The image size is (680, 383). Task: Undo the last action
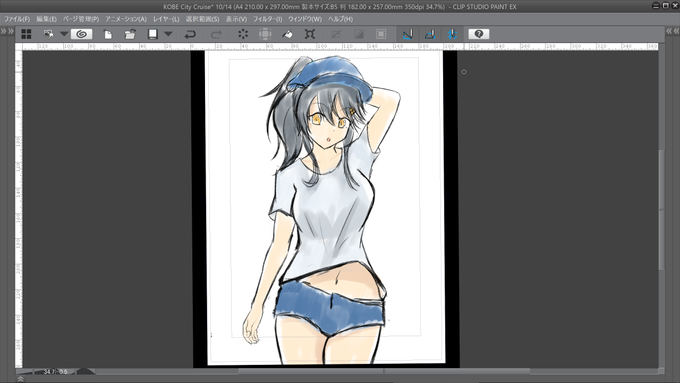click(190, 34)
